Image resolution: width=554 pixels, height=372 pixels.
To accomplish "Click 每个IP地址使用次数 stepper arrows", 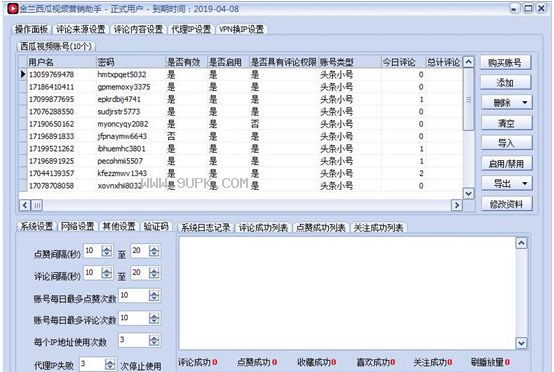I will [x=154, y=341].
